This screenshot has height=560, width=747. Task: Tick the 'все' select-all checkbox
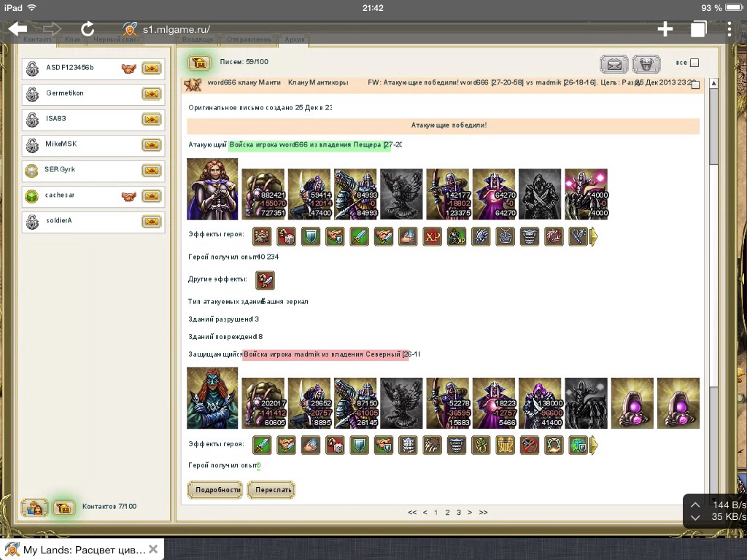point(694,63)
